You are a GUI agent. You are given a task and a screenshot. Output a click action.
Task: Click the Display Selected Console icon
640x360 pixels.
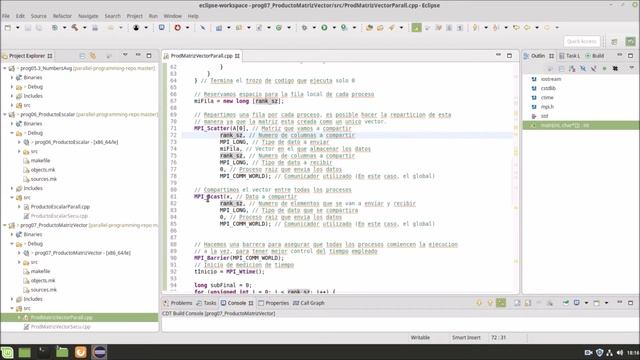point(576,303)
